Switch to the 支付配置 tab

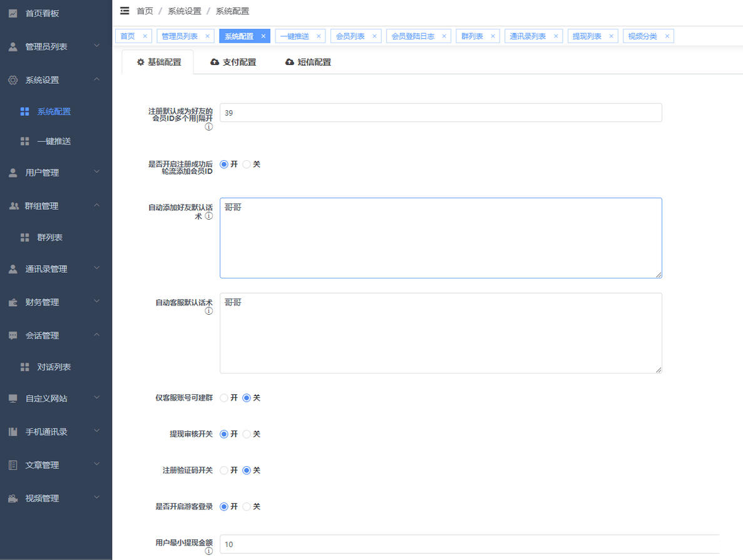pyautogui.click(x=233, y=62)
